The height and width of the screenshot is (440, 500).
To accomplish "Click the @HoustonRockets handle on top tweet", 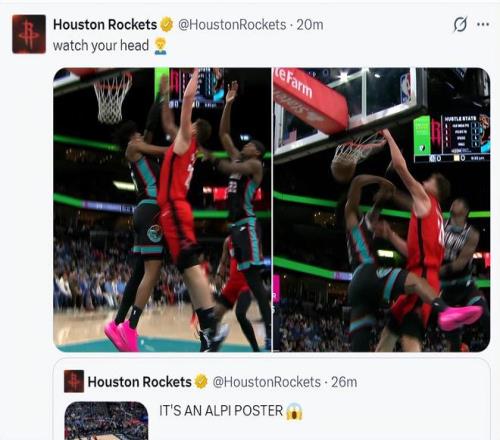I will [232, 25].
